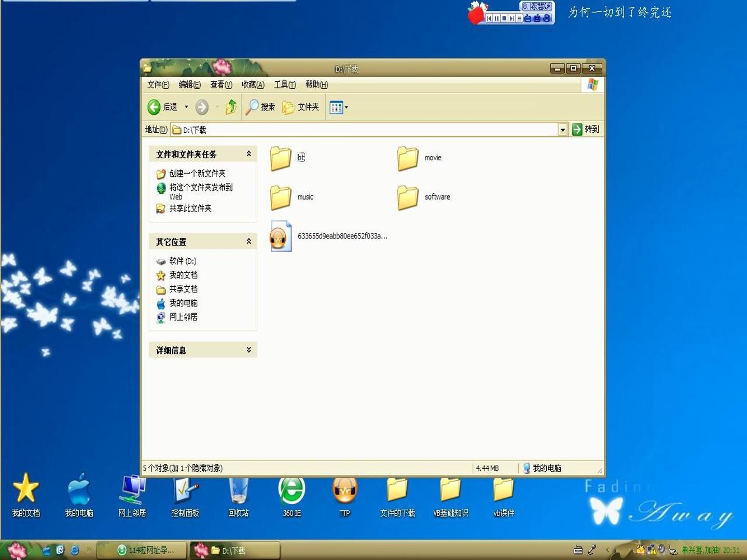Toggle the Folders pane button

(x=300, y=107)
